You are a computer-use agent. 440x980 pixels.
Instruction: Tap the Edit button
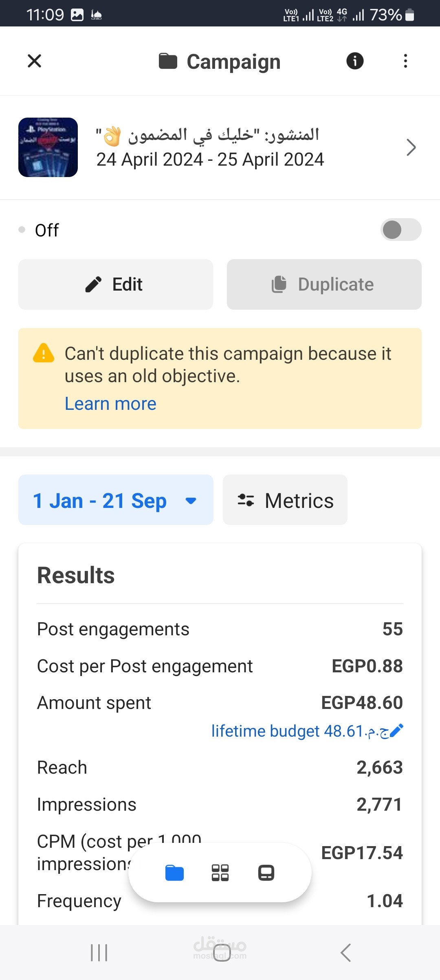116,284
